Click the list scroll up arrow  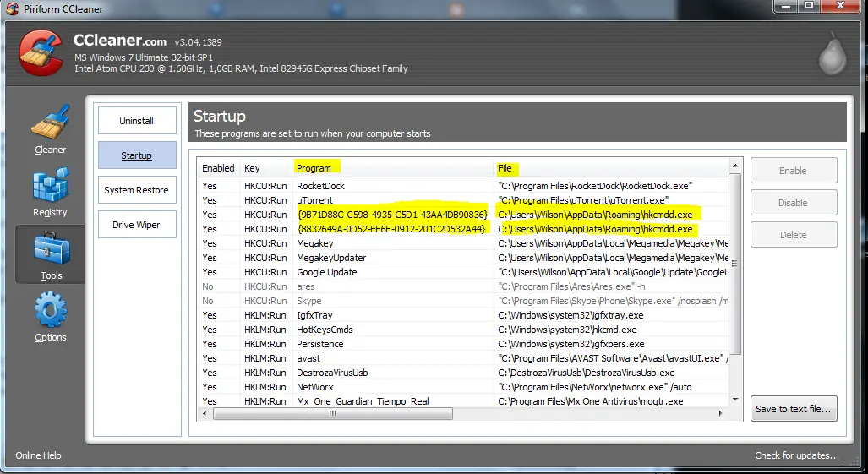pos(735,166)
